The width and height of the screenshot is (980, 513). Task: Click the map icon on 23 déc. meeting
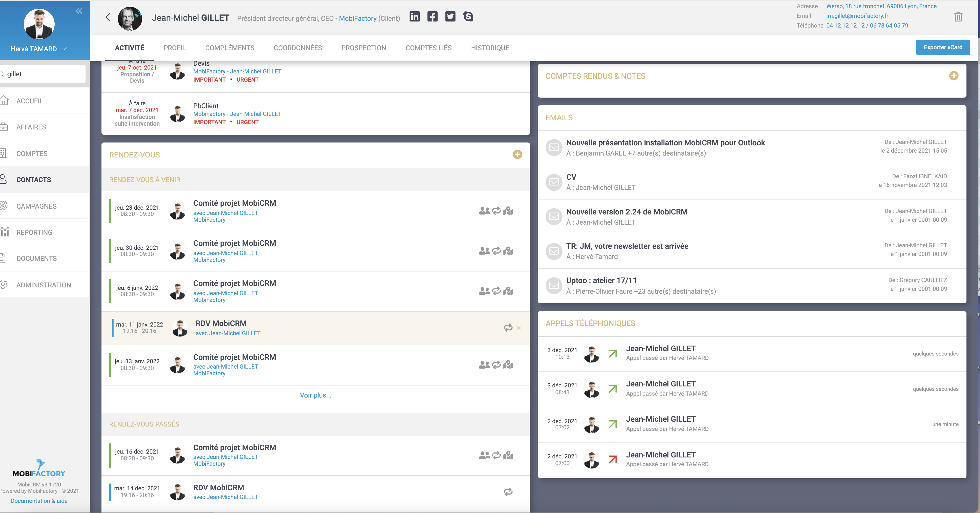tap(508, 211)
